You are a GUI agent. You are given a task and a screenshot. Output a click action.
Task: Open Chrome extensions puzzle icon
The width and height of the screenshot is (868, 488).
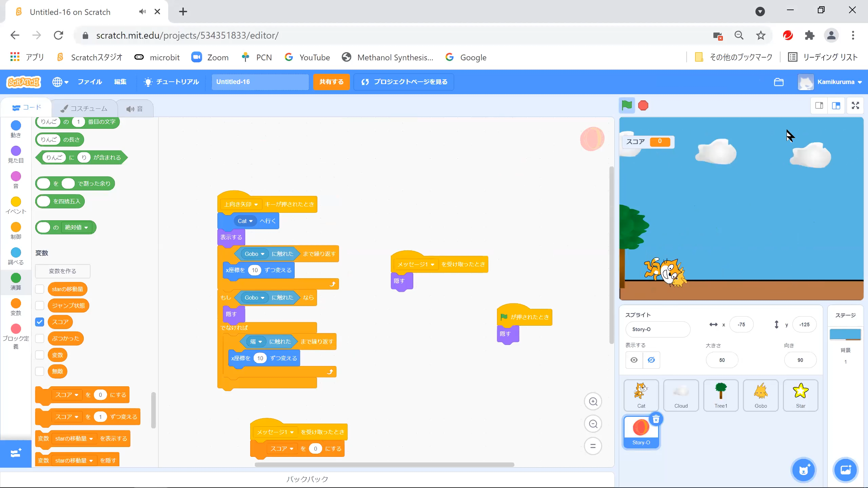point(810,35)
